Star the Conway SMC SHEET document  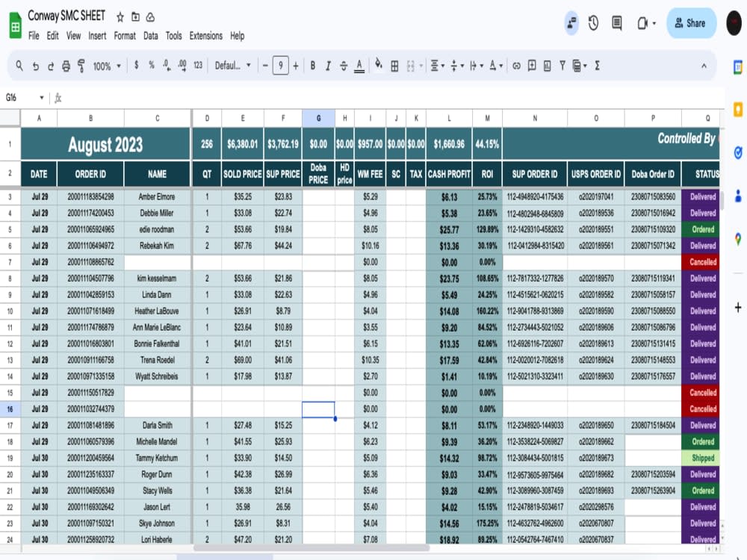(120, 17)
